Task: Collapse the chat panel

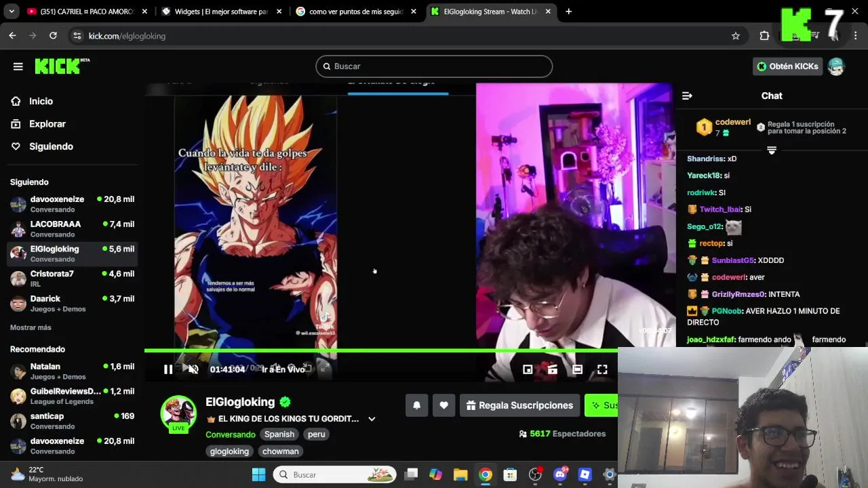Action: coord(687,96)
